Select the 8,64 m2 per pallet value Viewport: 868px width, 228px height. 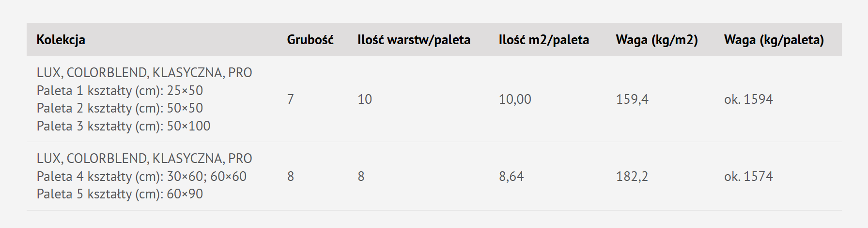pos(511,177)
